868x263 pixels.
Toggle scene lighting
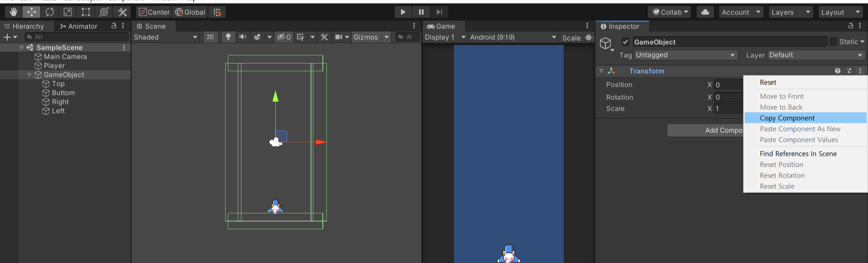[x=228, y=37]
